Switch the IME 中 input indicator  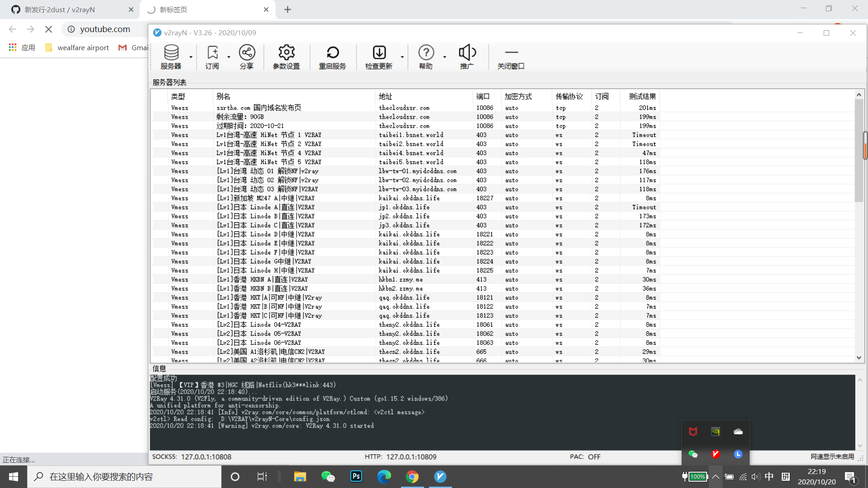click(769, 476)
